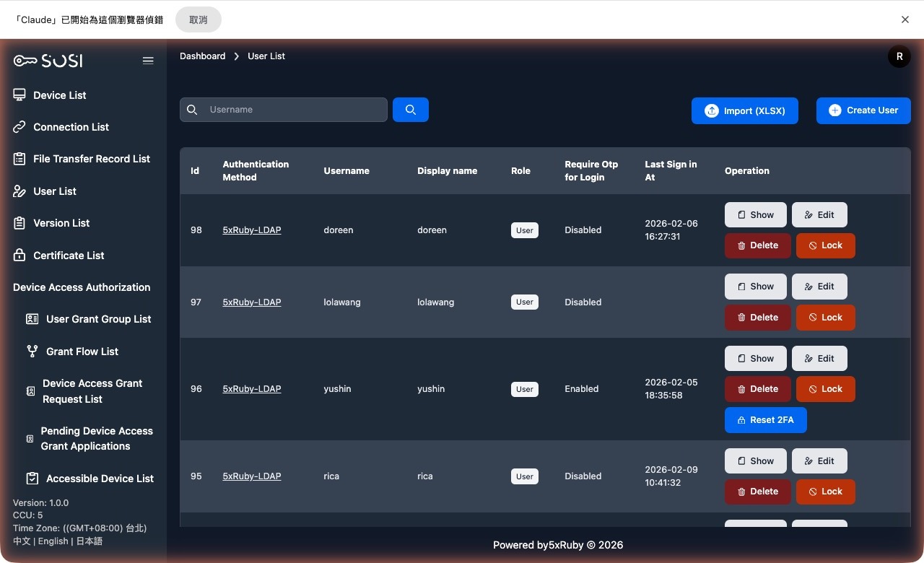Open the R user avatar menu
Image resolution: width=924 pixels, height=563 pixels.
pos(899,56)
